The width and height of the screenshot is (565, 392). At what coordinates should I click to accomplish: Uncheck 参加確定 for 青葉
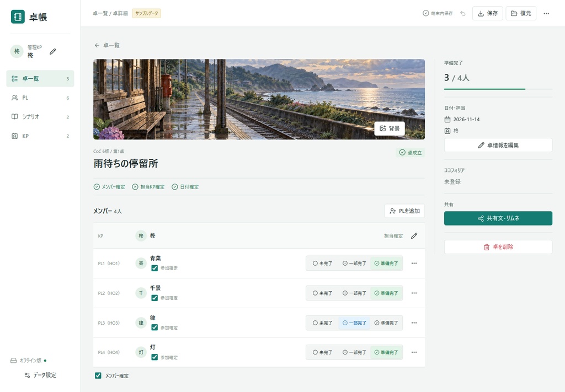[x=154, y=268]
